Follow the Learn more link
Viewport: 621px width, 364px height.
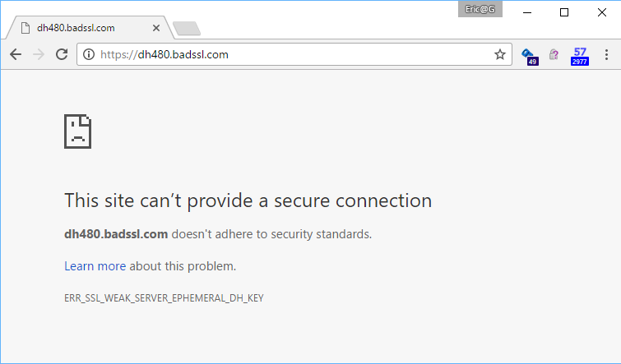click(x=95, y=266)
